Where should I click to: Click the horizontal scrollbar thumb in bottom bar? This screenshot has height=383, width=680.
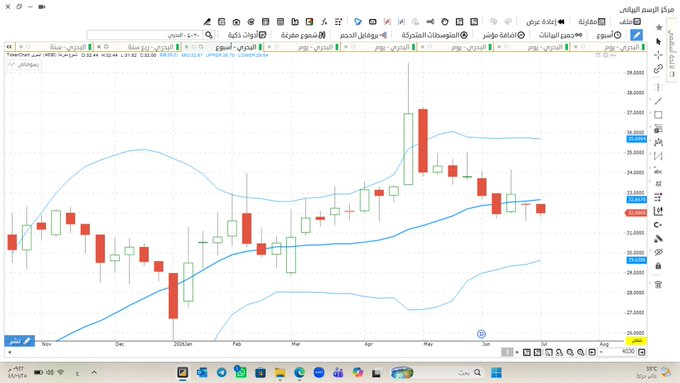coord(507,352)
